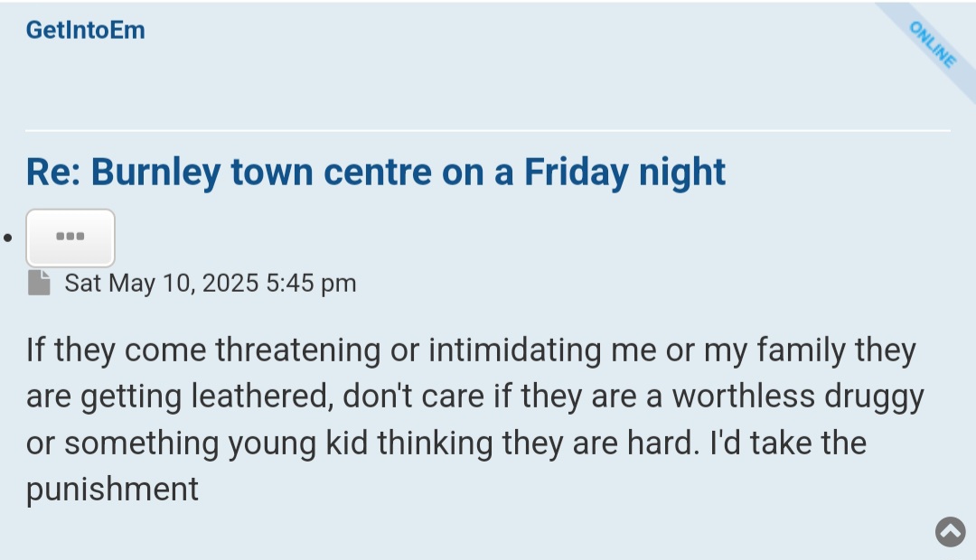Click the document icon beside the post date

(39, 283)
